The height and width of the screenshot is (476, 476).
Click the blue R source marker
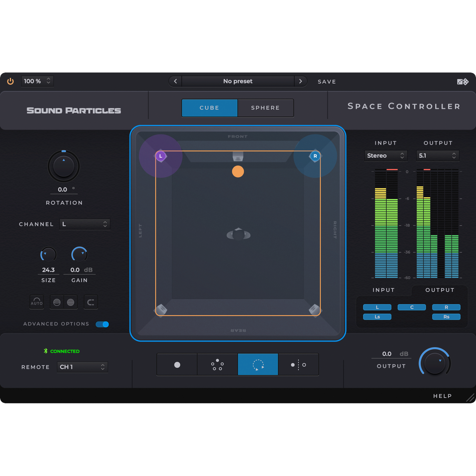click(315, 156)
